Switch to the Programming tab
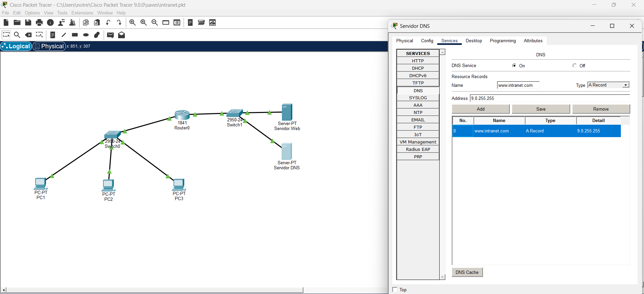The image size is (644, 294). 503,41
